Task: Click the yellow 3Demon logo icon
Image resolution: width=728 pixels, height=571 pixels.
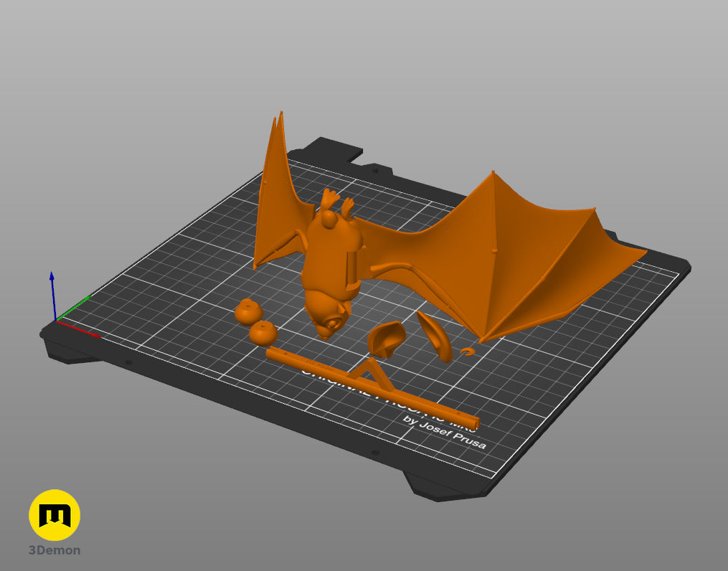Action: pos(55,515)
